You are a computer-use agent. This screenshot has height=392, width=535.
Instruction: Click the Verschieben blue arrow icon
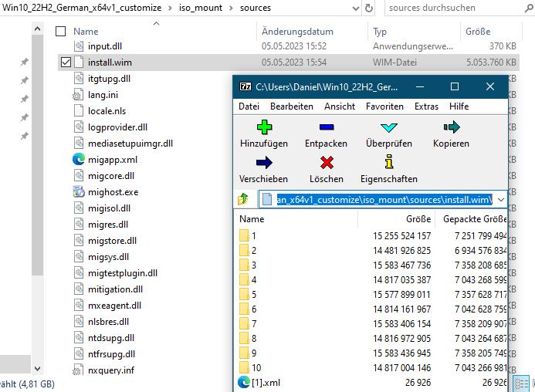(264, 163)
